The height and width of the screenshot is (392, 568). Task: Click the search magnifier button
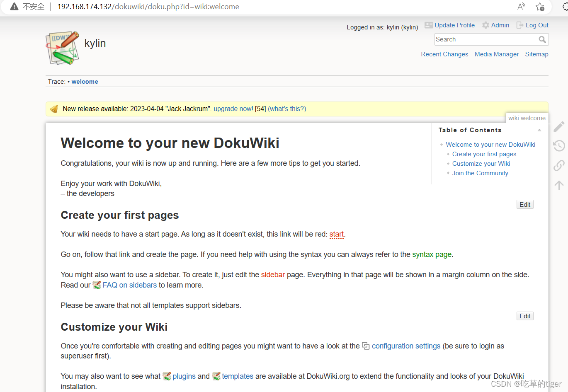tap(542, 39)
